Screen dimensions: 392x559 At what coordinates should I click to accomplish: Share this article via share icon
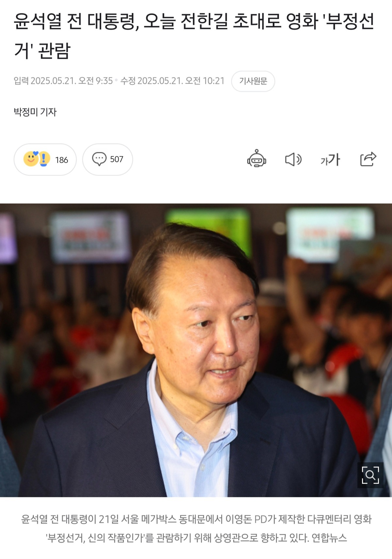pos(368,159)
